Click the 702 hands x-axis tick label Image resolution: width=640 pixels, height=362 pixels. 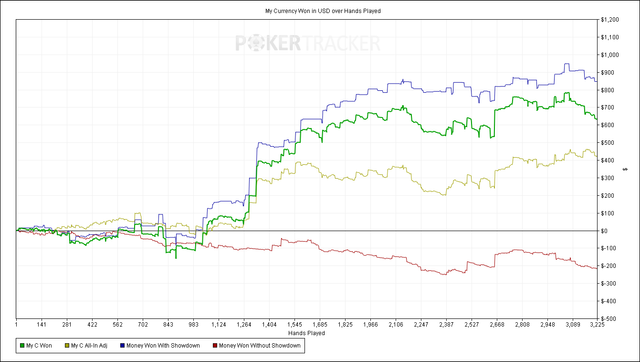coord(143,325)
